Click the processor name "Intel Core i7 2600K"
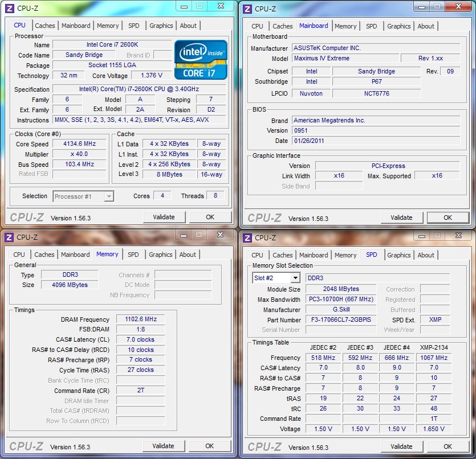This screenshot has height=459, width=476. point(112,44)
